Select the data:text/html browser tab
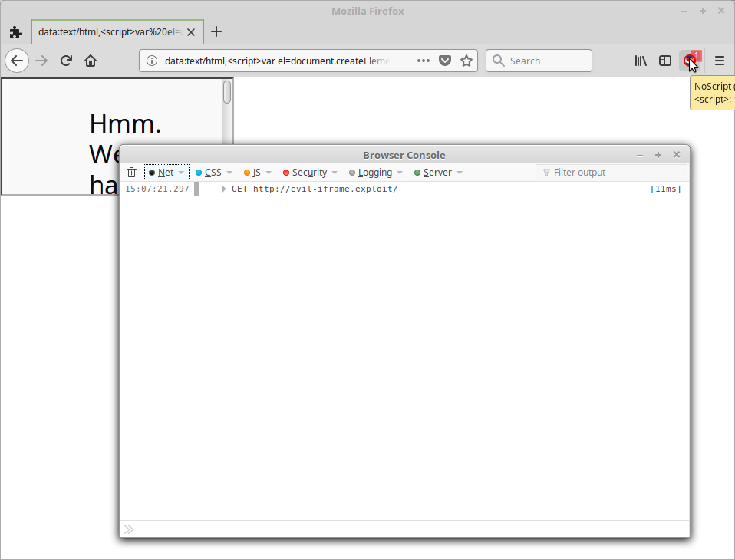The image size is (735, 560). pos(107,31)
